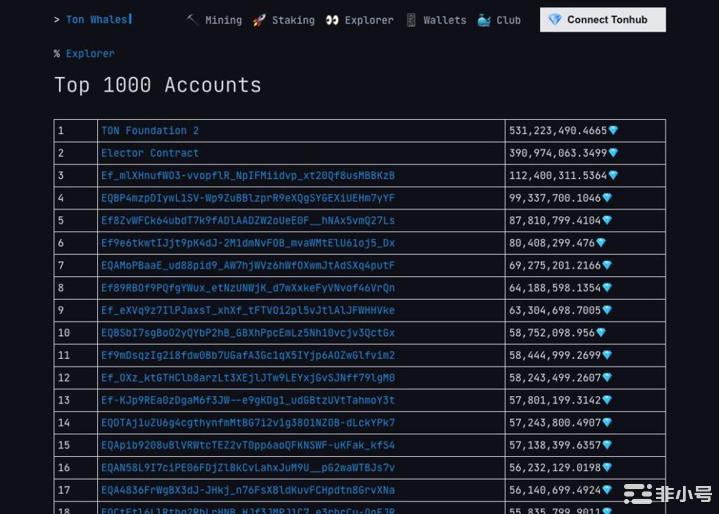Screen dimensions: 719x514
Task: Open account address starting with EQBP4mzpDIywL1SV
Action: click(x=247, y=198)
